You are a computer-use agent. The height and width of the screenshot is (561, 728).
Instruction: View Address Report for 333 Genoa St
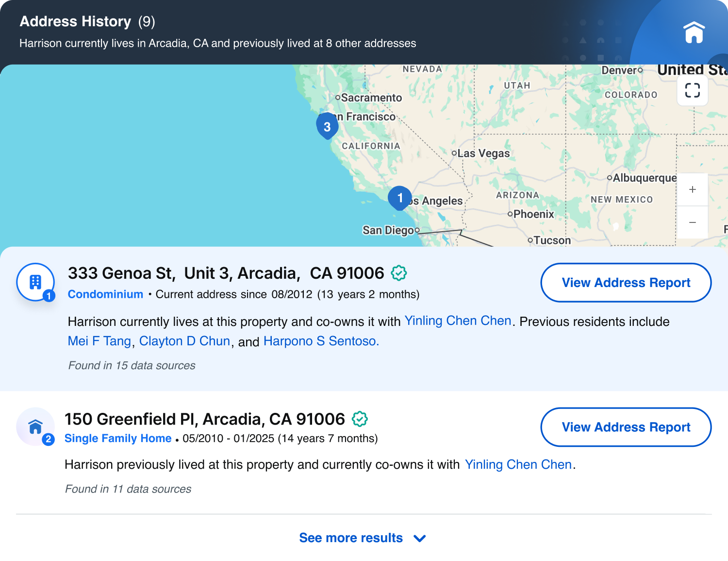pyautogui.click(x=626, y=283)
